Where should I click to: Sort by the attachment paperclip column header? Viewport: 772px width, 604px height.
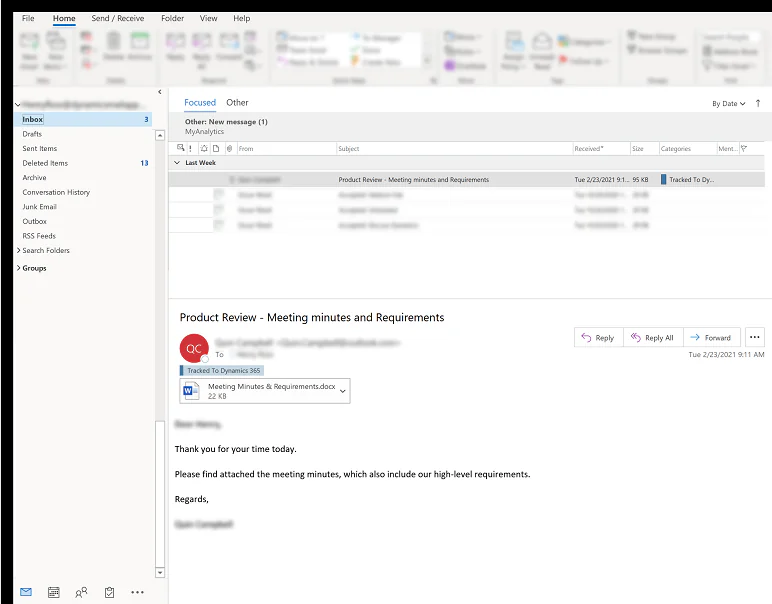(x=229, y=148)
